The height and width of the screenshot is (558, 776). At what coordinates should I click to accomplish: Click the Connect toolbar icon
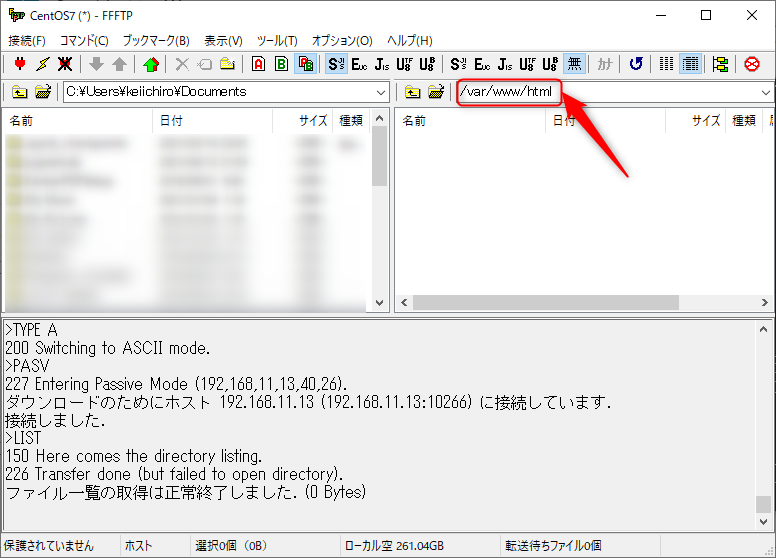point(18,64)
